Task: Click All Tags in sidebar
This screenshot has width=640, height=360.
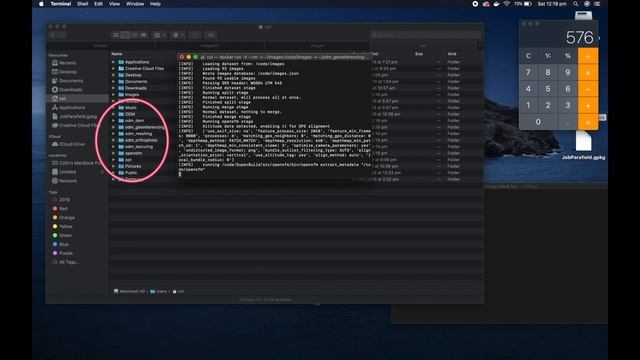Action: click(x=66, y=262)
